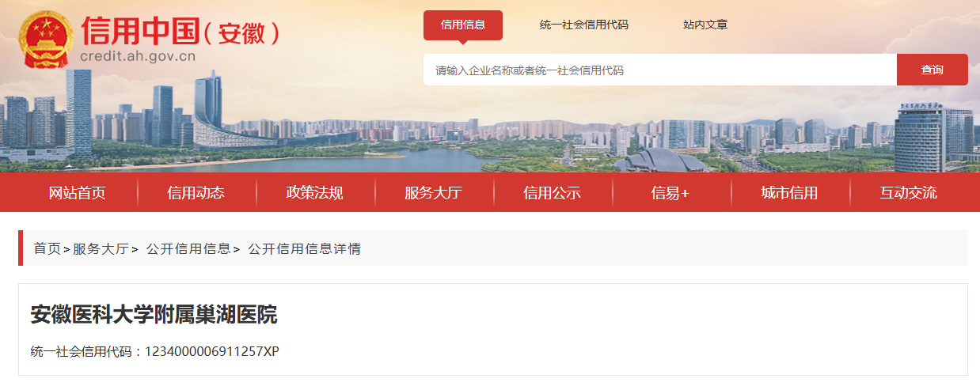The image size is (980, 386).
Task: Click the hospital name 安徽医科大学附属巢湖医院 heading
Action: (154, 315)
